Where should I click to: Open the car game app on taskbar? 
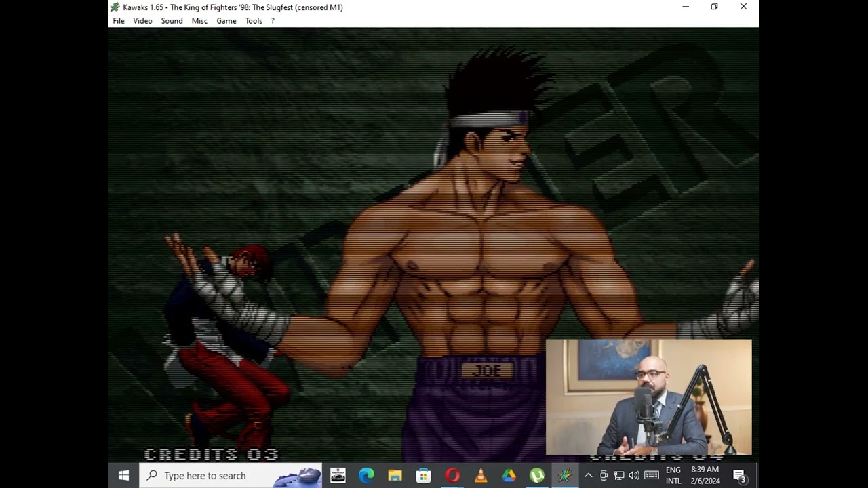(x=338, y=476)
